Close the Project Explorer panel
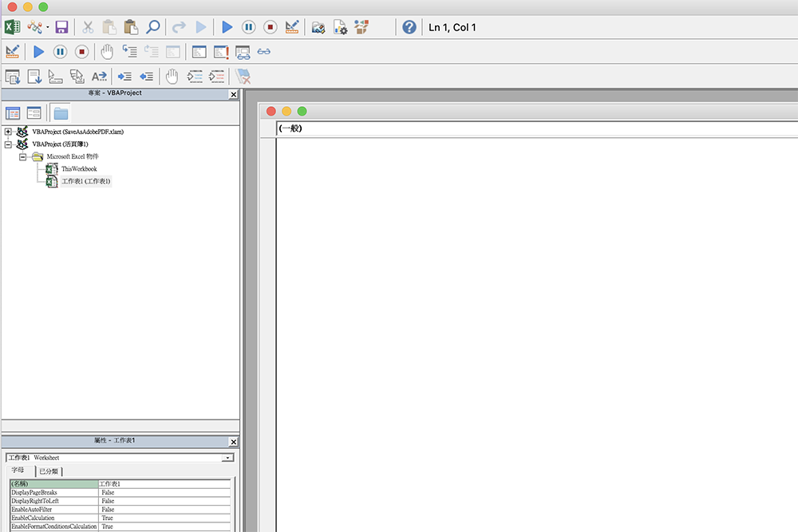The height and width of the screenshot is (532, 798). [233, 93]
